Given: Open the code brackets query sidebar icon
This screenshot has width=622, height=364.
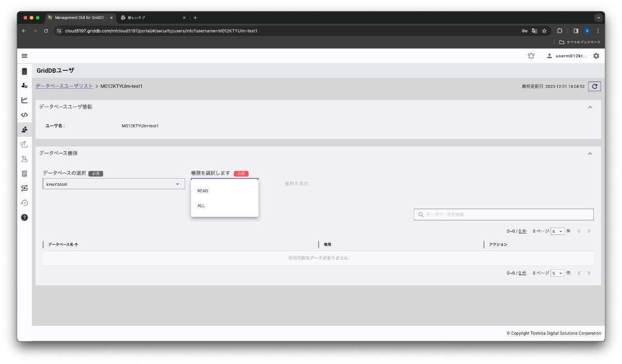Looking at the screenshot, I should point(24,115).
